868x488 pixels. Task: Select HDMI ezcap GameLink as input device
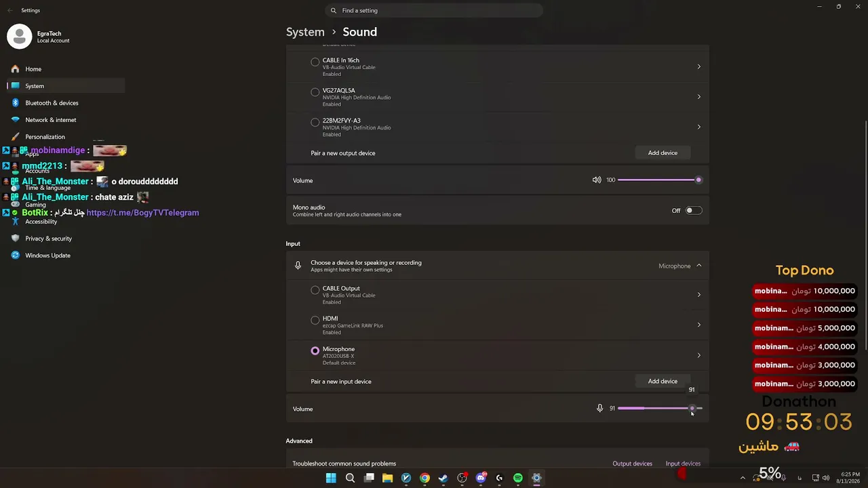pyautogui.click(x=315, y=320)
